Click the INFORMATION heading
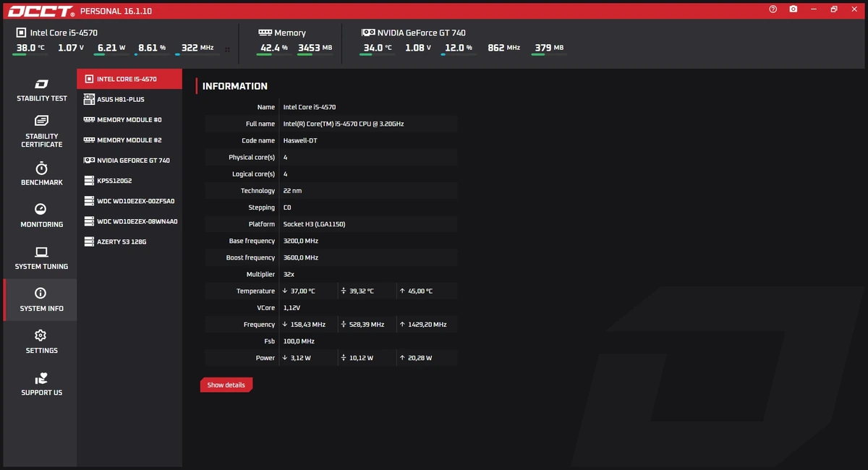The height and width of the screenshot is (470, 868). tap(235, 86)
